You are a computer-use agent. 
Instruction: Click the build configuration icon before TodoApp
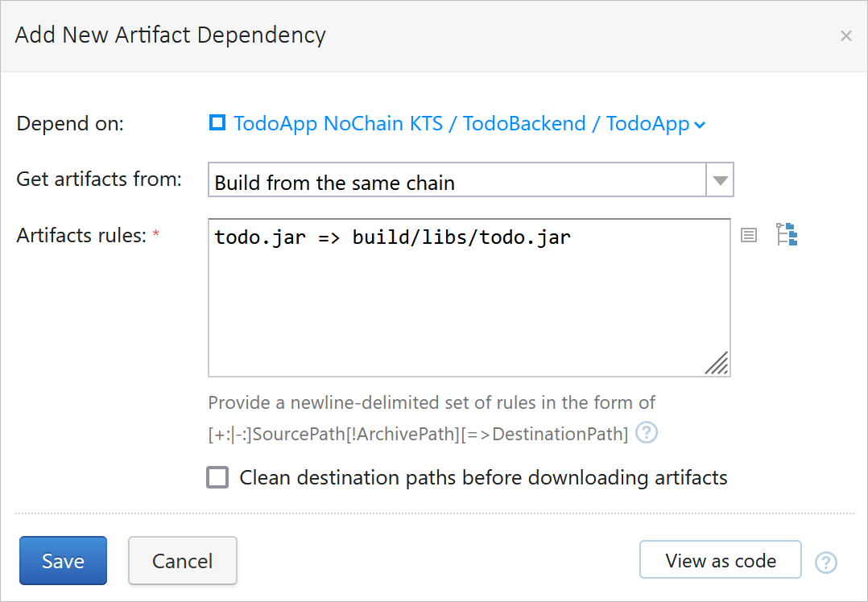[217, 122]
